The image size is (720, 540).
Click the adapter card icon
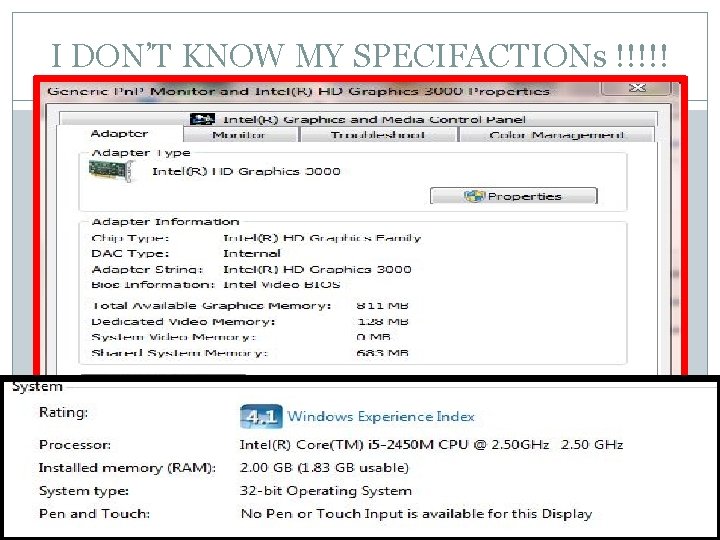tap(111, 171)
